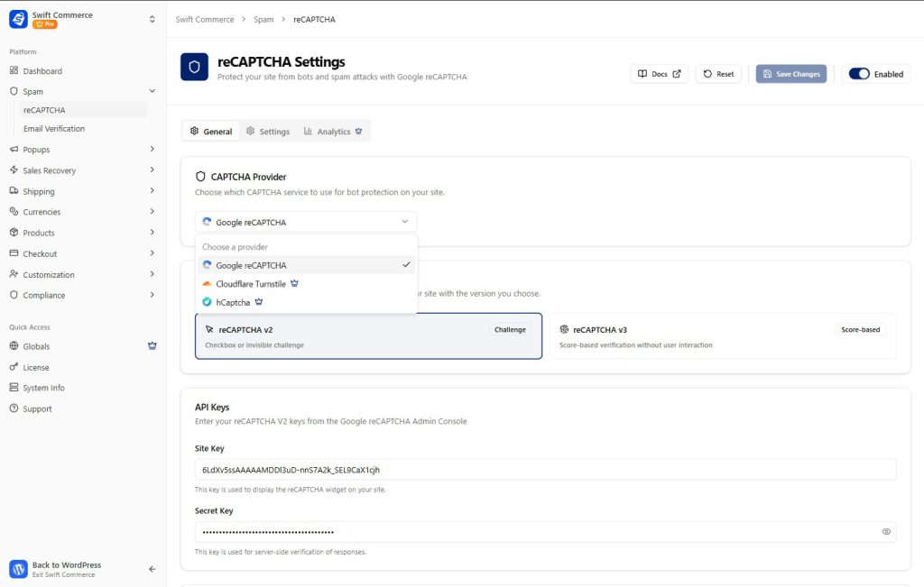Switch to the General tab
The image size is (924, 587).
coord(211,132)
